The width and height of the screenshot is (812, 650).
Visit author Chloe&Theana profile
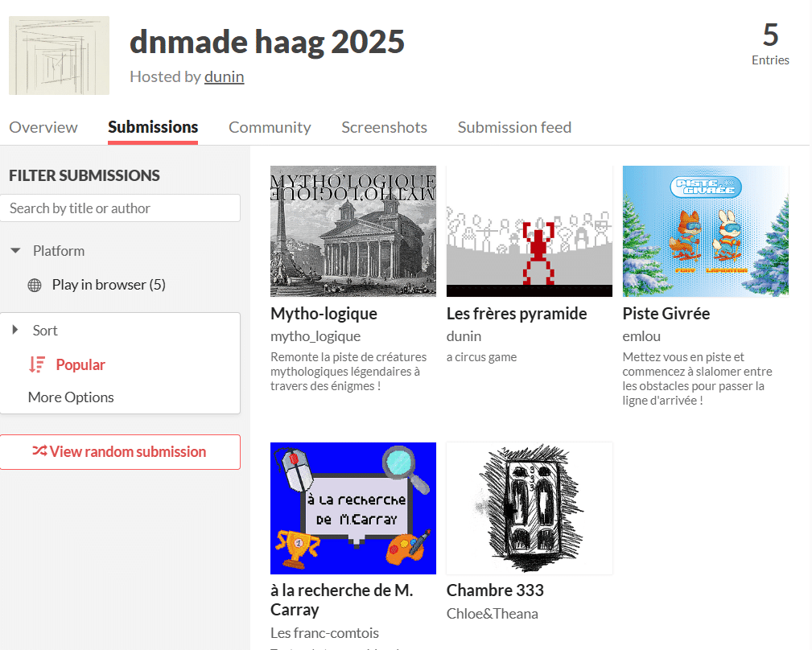[493, 614]
